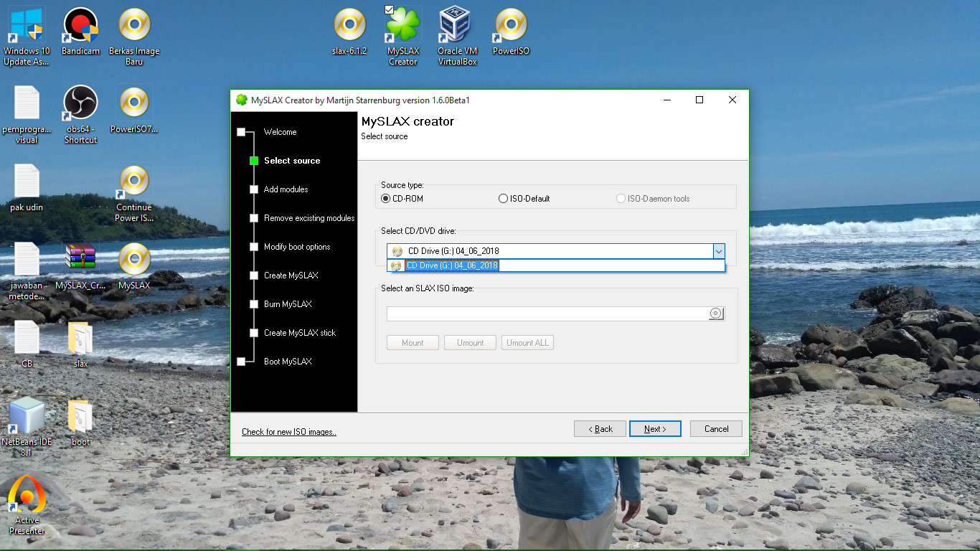The width and height of the screenshot is (980, 551).
Task: Click the Back button
Action: pos(600,429)
